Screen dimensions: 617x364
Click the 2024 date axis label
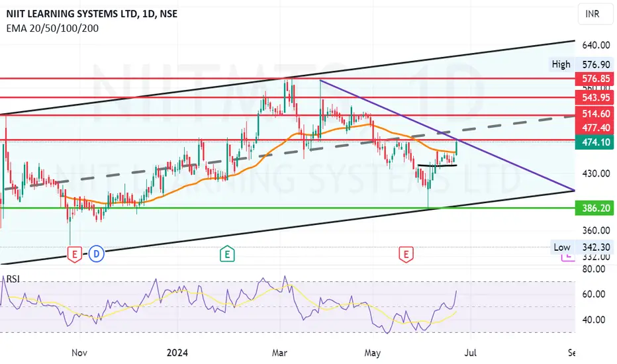[177, 353]
